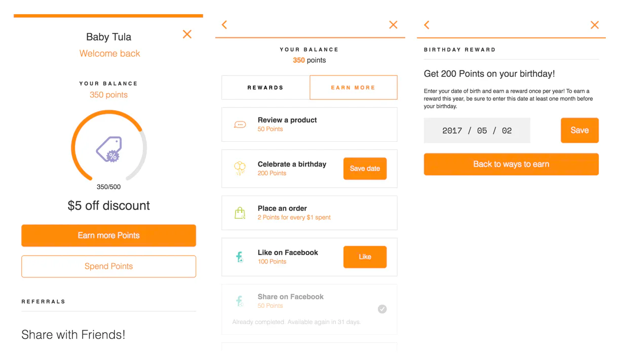The image size is (619, 364).
Task: Click the Spend Points button
Action: [108, 266]
